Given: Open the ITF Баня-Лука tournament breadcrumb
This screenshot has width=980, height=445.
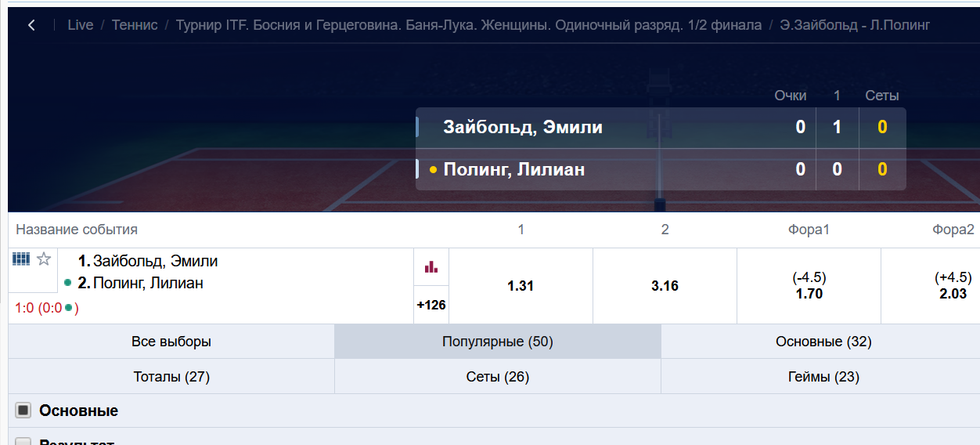Looking at the screenshot, I should point(469,25).
